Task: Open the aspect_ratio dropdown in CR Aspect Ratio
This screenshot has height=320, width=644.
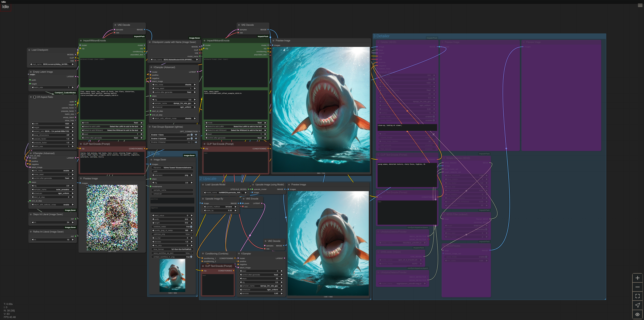Action: (52, 131)
